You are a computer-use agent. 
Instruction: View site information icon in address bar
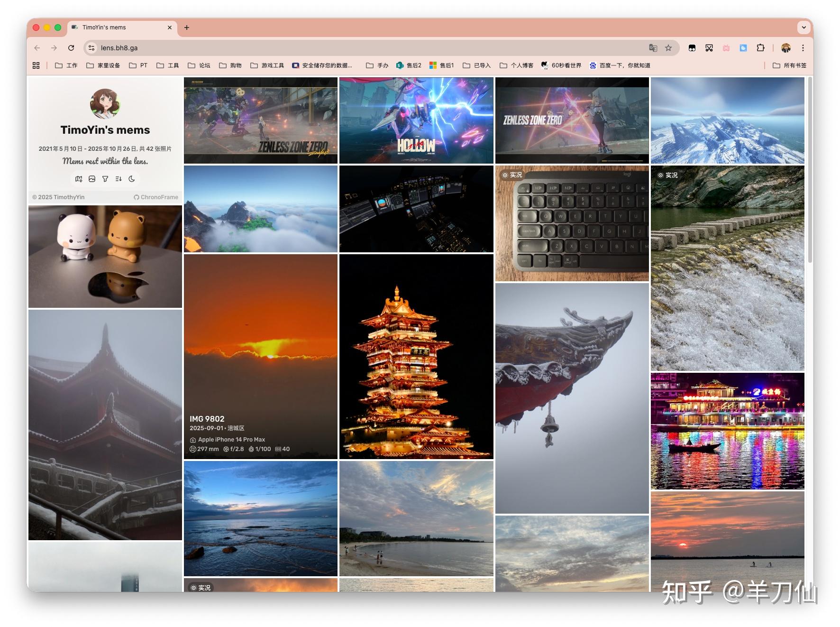(92, 48)
